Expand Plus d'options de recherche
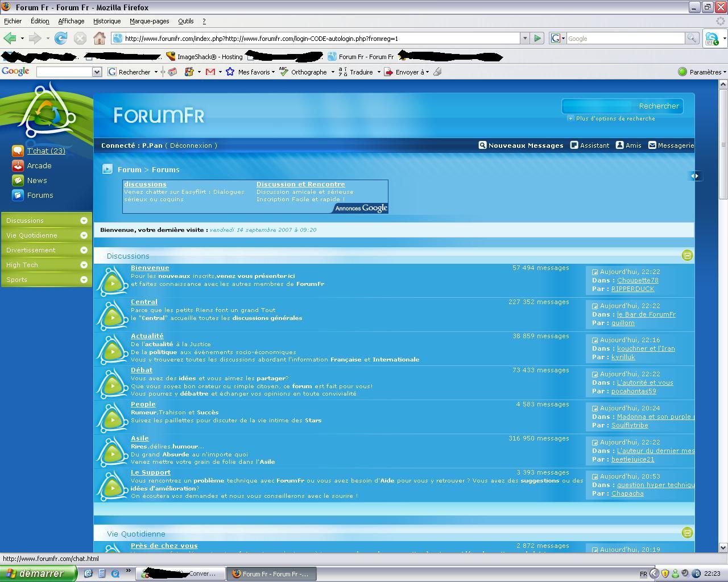The width and height of the screenshot is (728, 582). pyautogui.click(x=611, y=118)
